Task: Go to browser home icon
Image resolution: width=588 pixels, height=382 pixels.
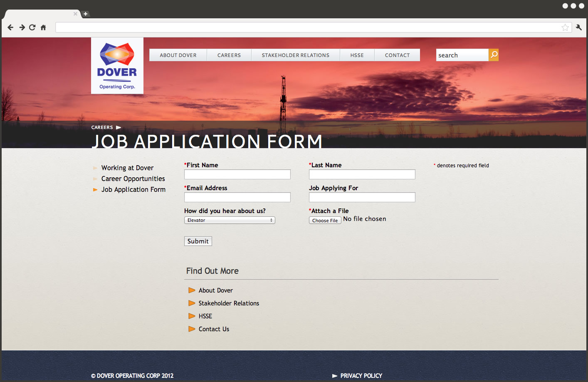Action: (x=43, y=27)
